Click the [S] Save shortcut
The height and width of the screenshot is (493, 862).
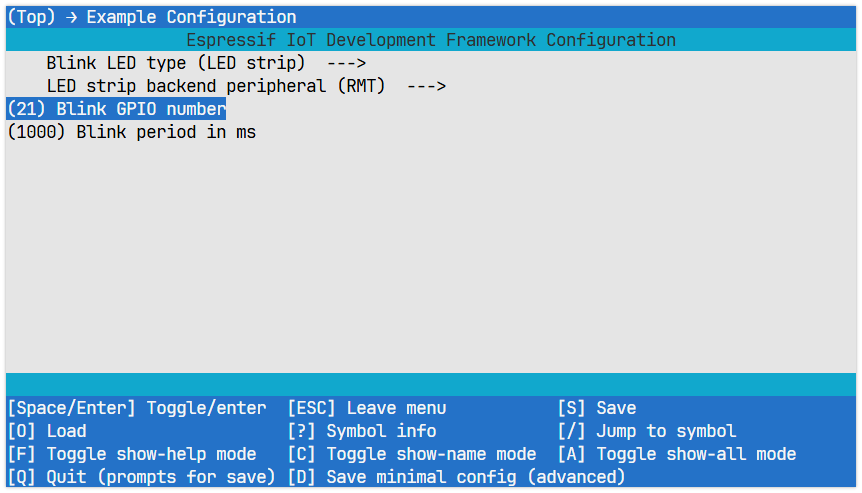point(596,408)
